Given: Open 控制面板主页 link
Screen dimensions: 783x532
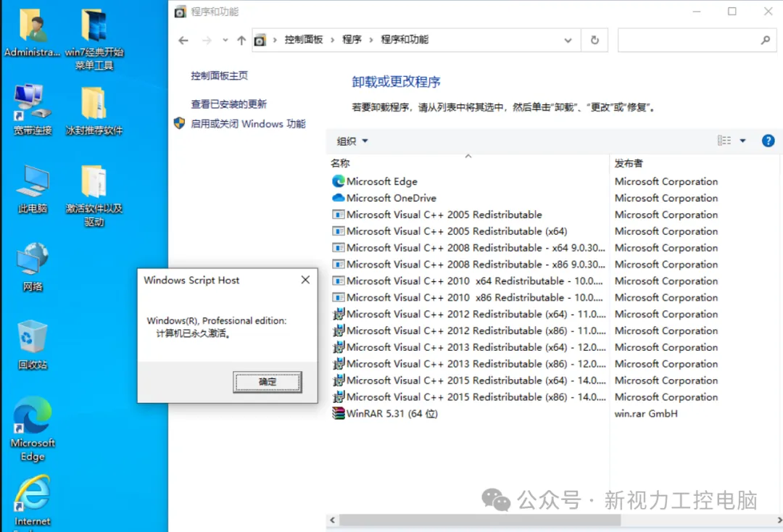Looking at the screenshot, I should coord(219,76).
